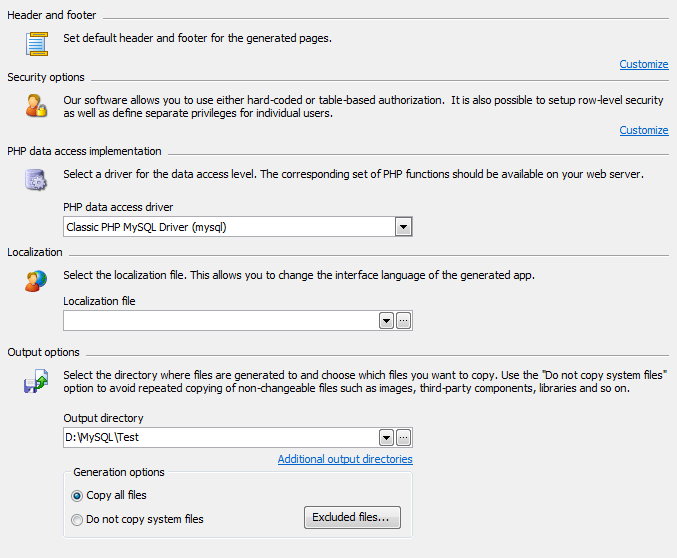This screenshot has width=677, height=558.
Task: Click the 'PHP data access driver' label
Action: click(118, 207)
